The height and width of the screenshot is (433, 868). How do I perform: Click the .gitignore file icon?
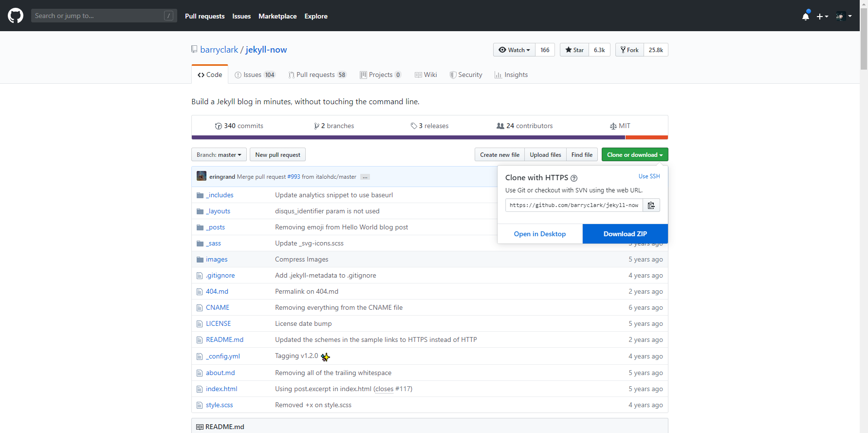tap(200, 276)
